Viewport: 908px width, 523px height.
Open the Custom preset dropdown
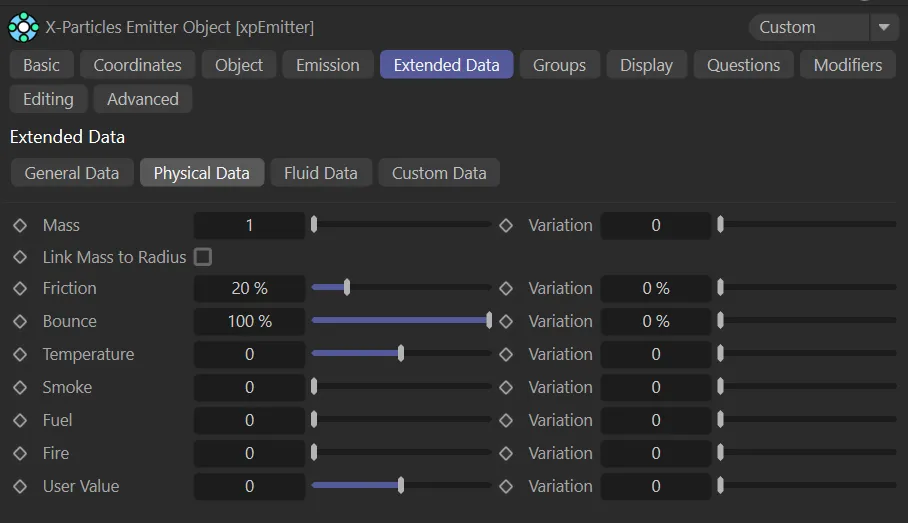pyautogui.click(x=808, y=27)
